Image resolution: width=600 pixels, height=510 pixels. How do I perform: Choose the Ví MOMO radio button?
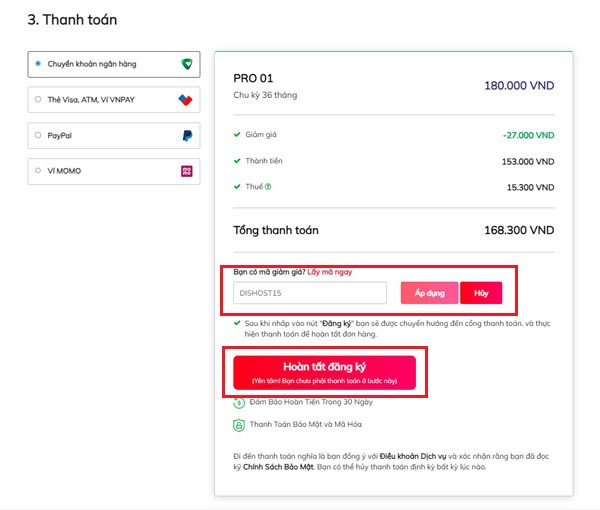[38, 170]
